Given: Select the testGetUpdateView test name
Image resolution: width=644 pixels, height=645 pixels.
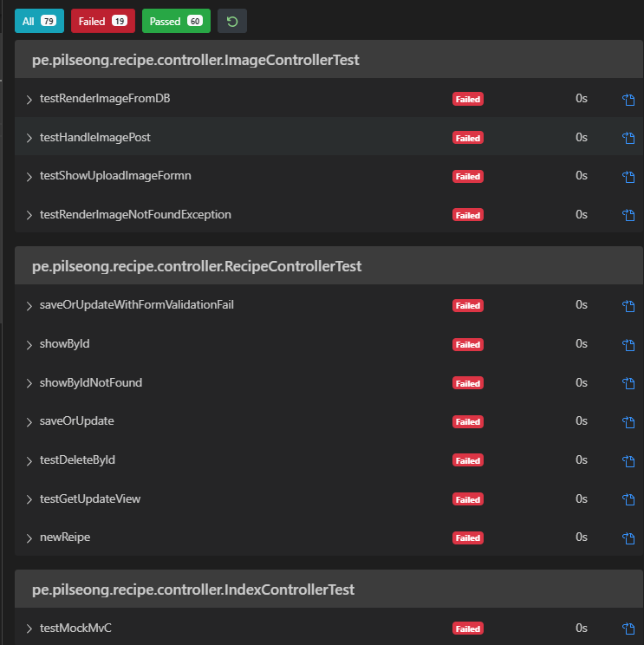Looking at the screenshot, I should (x=90, y=499).
